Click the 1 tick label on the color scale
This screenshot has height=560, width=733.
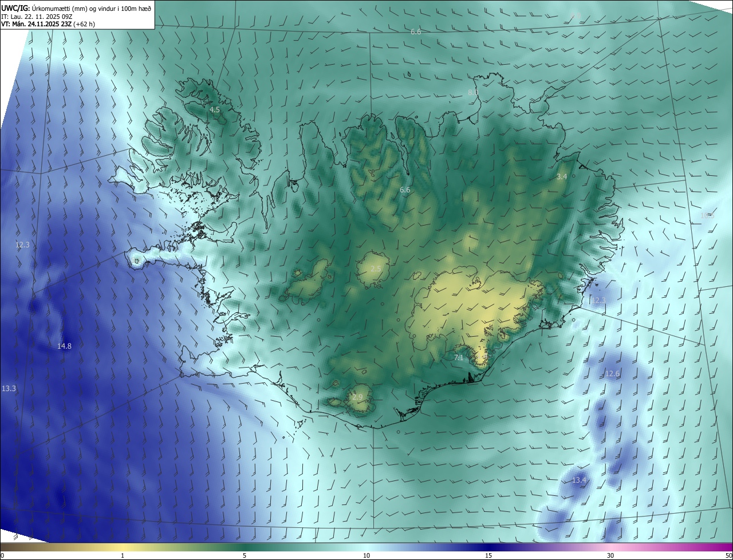tap(123, 555)
